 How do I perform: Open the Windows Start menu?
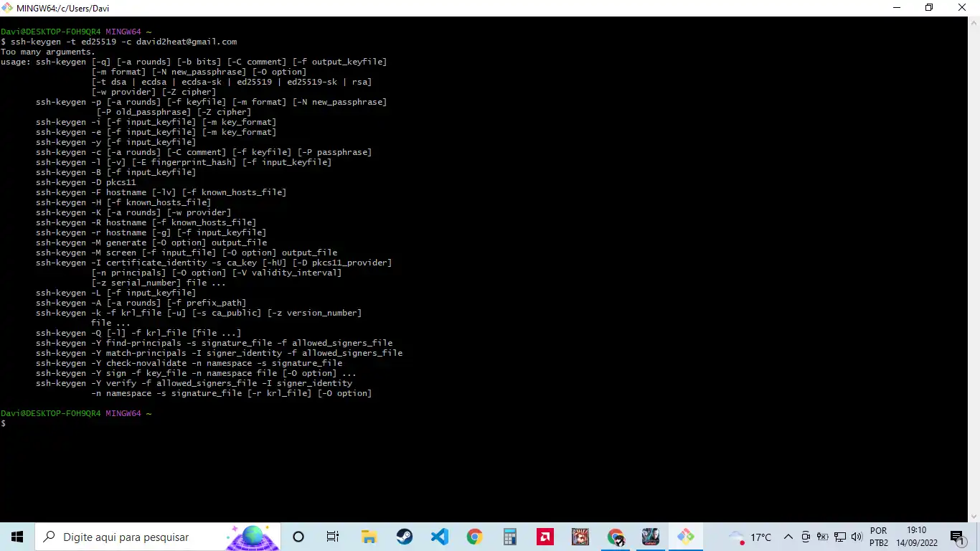tap(17, 537)
